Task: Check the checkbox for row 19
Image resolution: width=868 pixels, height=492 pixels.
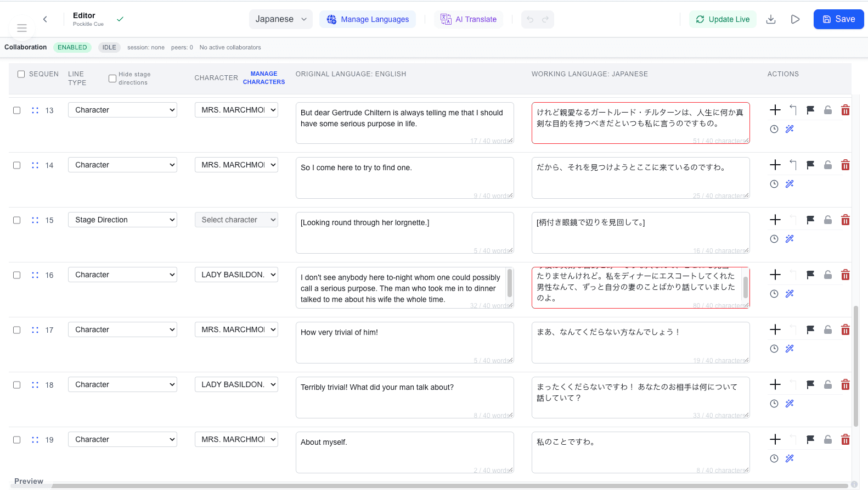Action: 16,440
